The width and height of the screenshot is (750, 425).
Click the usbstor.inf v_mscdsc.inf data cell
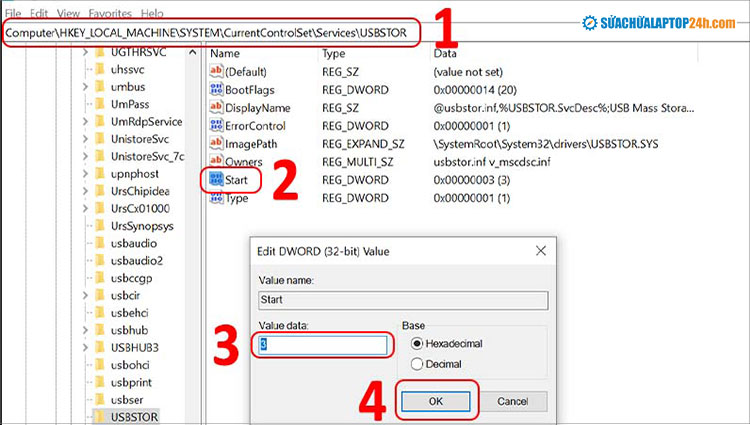pos(492,162)
